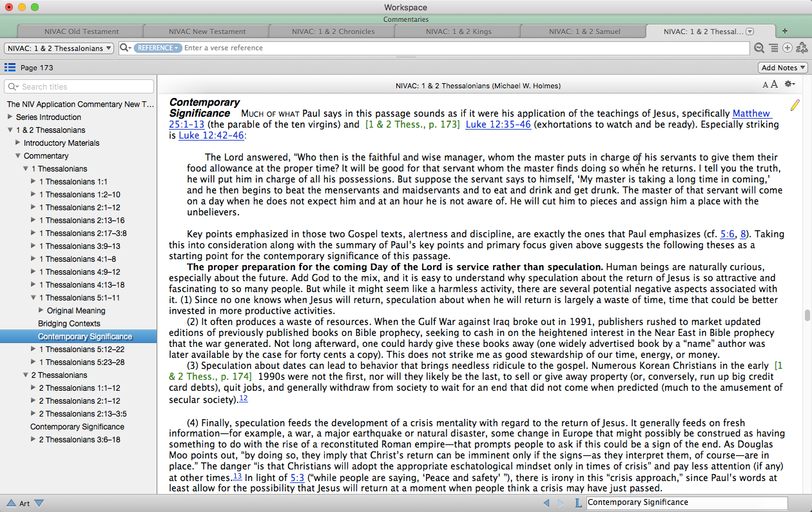Image resolution: width=812 pixels, height=512 pixels.
Task: Click the vertical scrollbar thumb of the text pane
Action: [x=807, y=315]
